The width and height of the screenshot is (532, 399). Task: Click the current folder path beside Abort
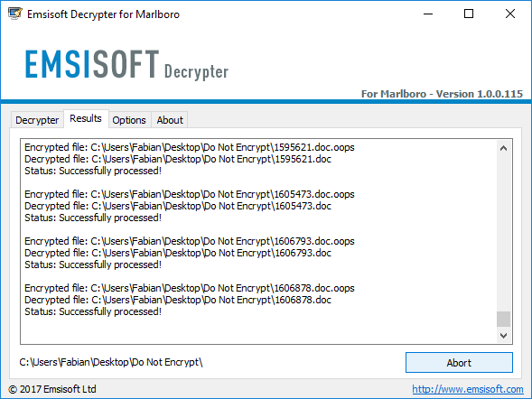(111, 362)
